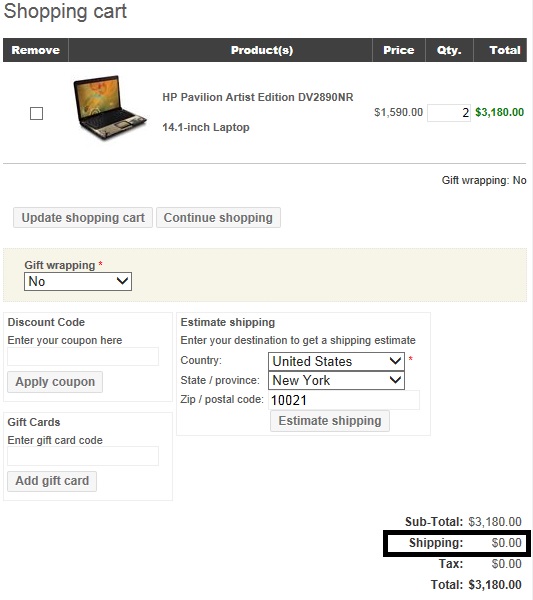Focus the gift card code field

click(83, 456)
